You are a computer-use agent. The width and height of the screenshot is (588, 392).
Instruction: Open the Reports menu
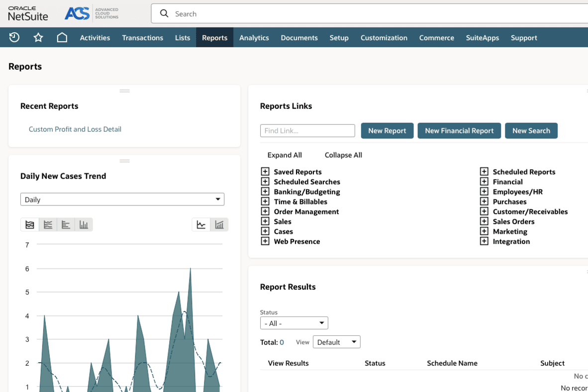pos(214,37)
